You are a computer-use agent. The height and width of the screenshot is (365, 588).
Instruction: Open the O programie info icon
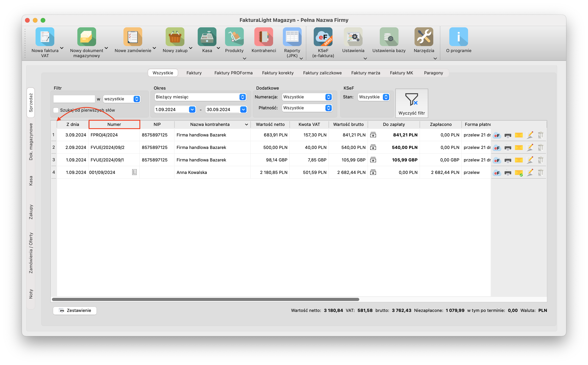pos(458,37)
